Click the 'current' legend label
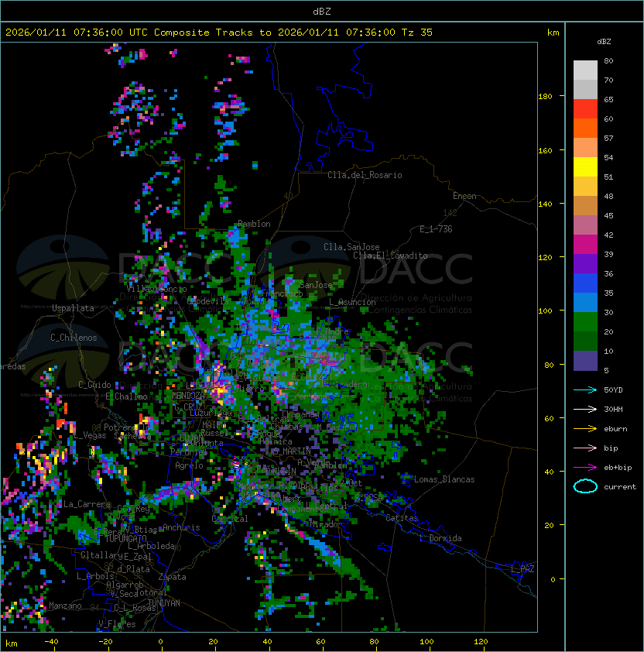 (620, 487)
